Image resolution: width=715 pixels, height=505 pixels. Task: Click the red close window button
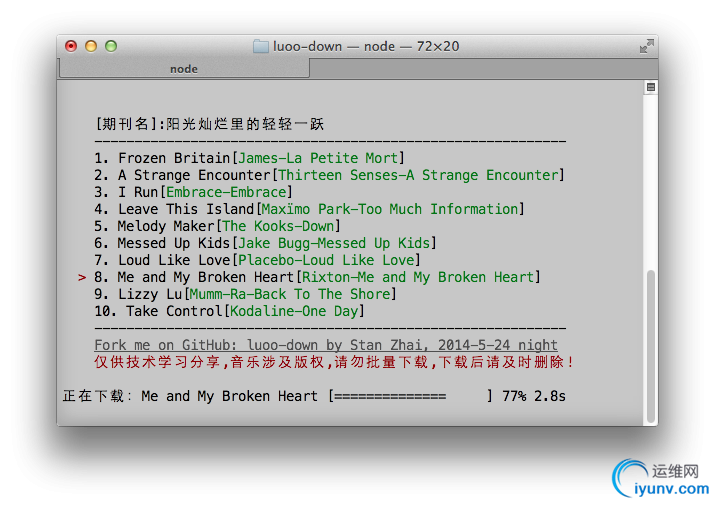71,46
